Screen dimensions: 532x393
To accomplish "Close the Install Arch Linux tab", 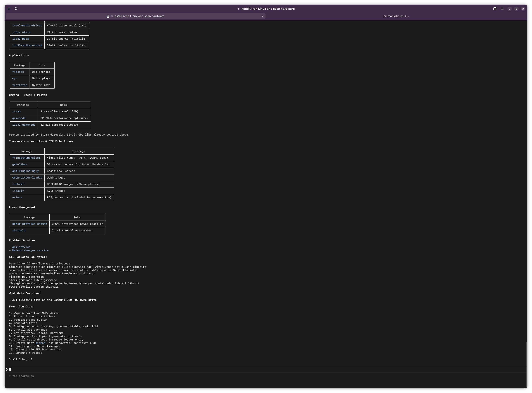I will point(262,16).
